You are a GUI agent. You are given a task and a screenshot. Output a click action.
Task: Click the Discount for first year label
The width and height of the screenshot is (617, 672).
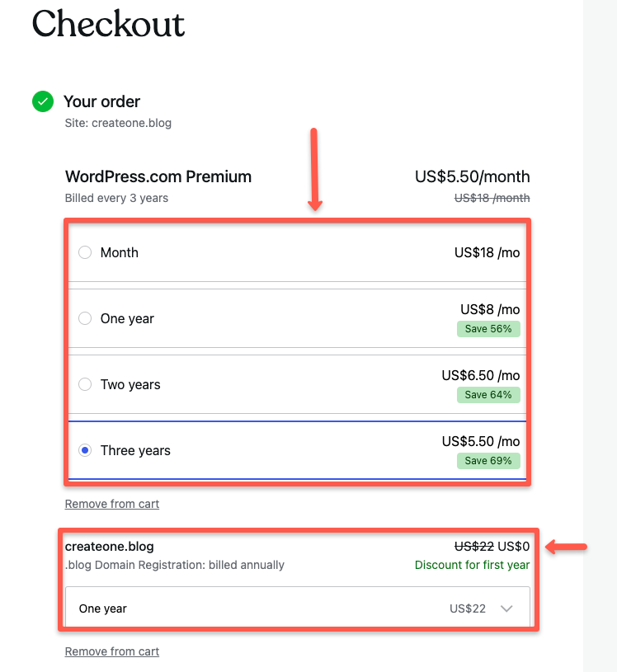click(472, 565)
